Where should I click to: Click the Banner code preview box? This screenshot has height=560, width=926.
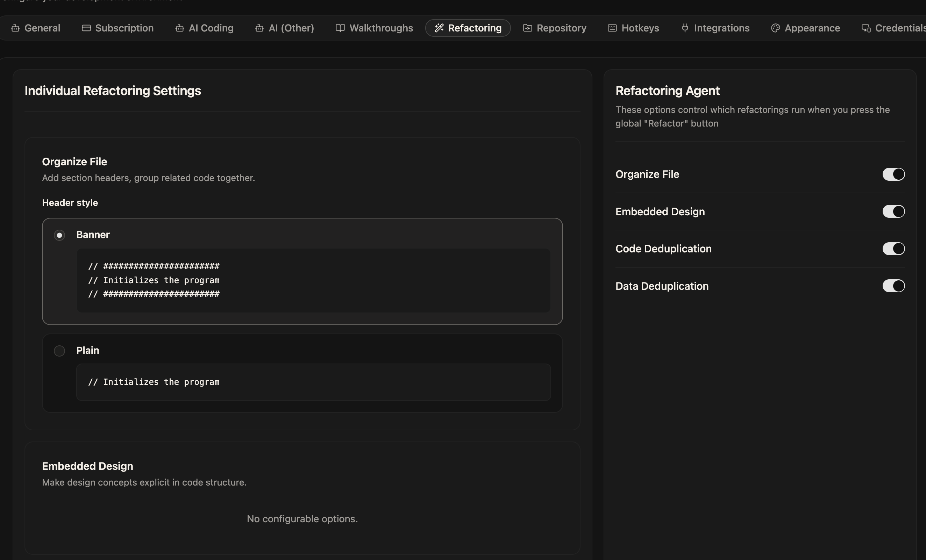[313, 280]
